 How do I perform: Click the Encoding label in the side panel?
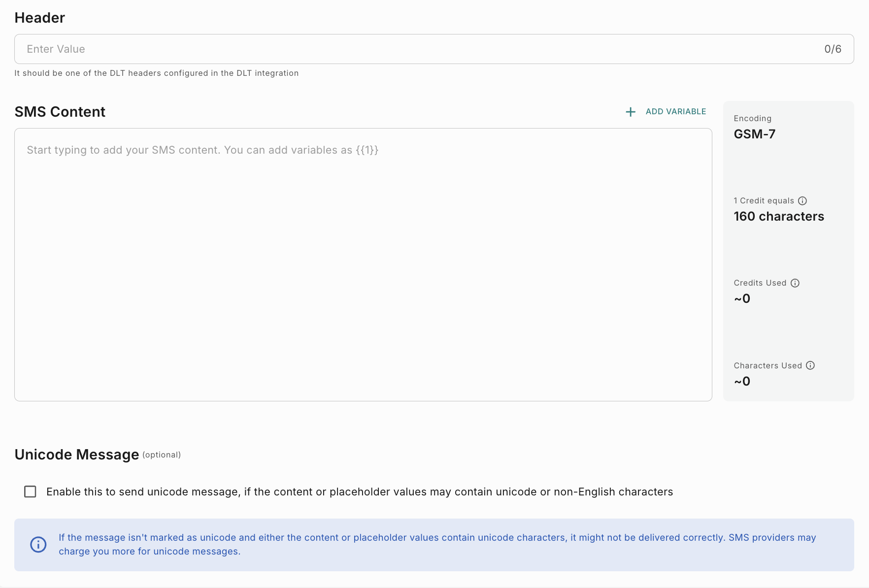pyautogui.click(x=753, y=118)
